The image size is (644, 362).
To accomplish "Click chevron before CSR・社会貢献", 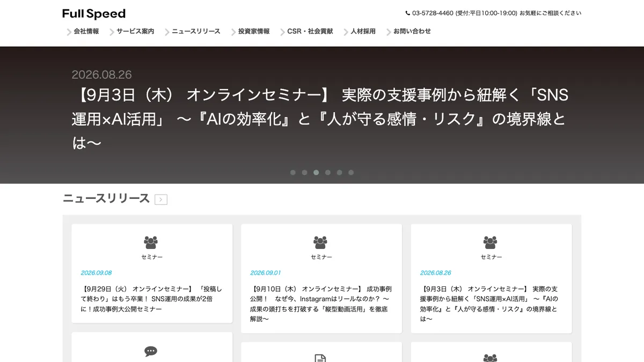I will click(x=282, y=32).
